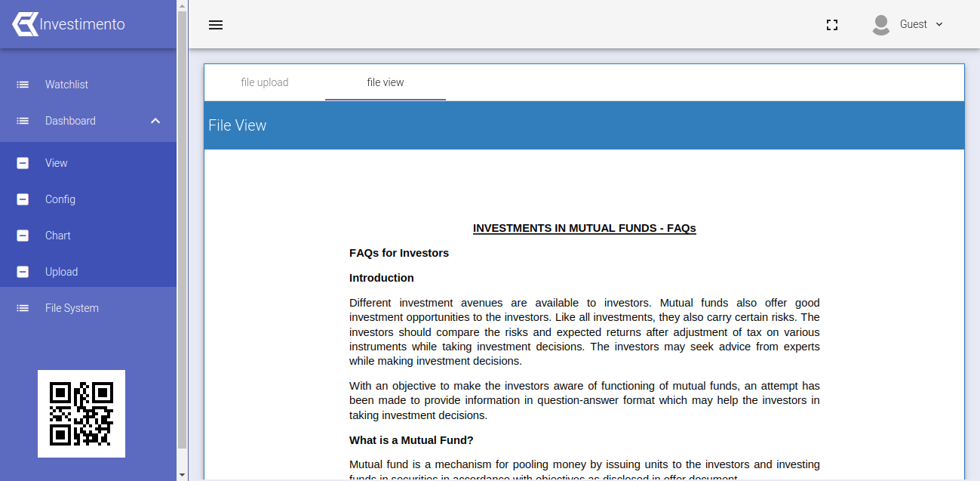Click the "FAQs for Investors" heading
Screen dimensions: 980x481
point(399,253)
